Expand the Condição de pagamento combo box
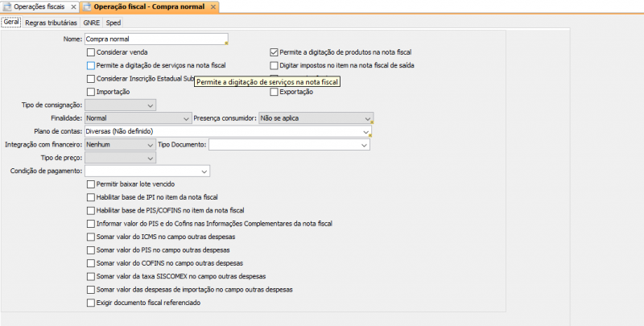Image resolution: width=644 pixels, height=326 pixels. [204, 171]
